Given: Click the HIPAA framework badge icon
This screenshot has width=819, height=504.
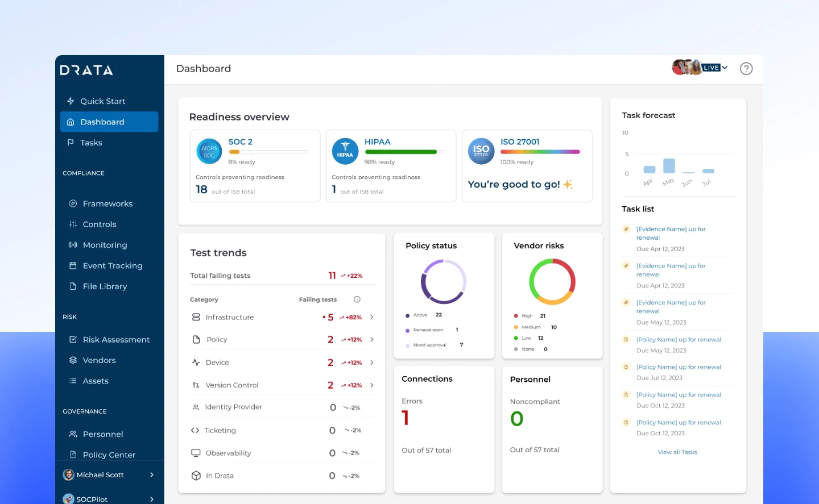Looking at the screenshot, I should click(345, 152).
